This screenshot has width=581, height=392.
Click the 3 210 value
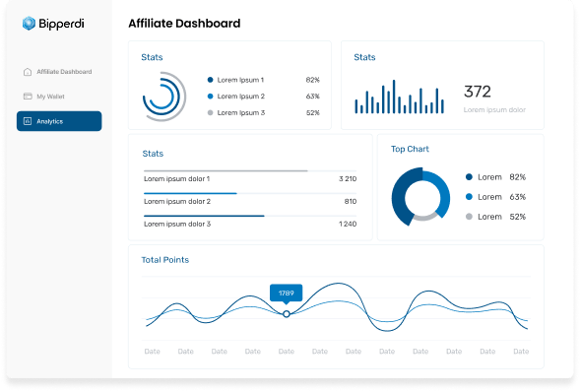[348, 179]
